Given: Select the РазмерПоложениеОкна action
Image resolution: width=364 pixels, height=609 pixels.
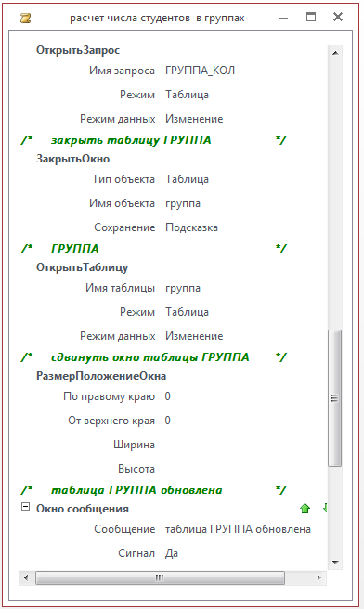Looking at the screenshot, I should point(101,376).
